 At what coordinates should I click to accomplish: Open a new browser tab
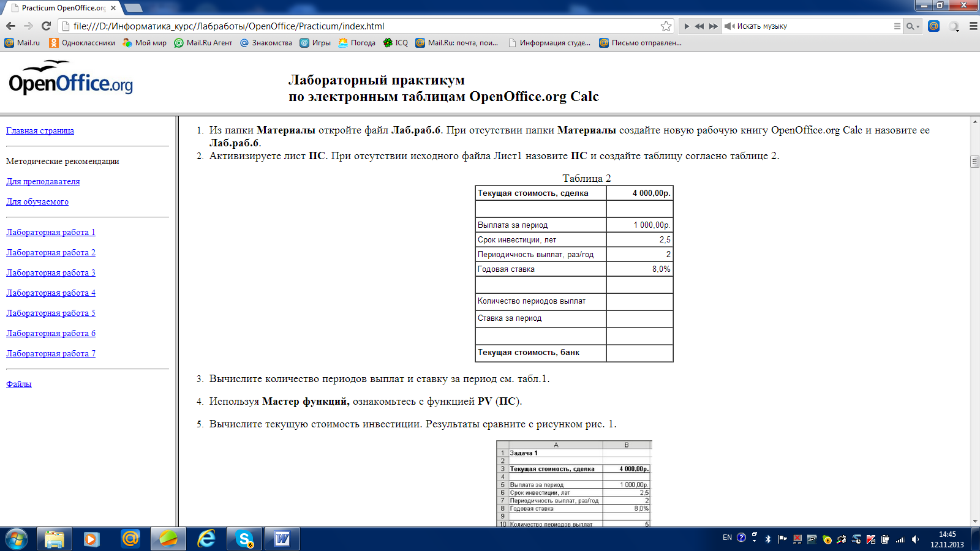click(x=133, y=8)
